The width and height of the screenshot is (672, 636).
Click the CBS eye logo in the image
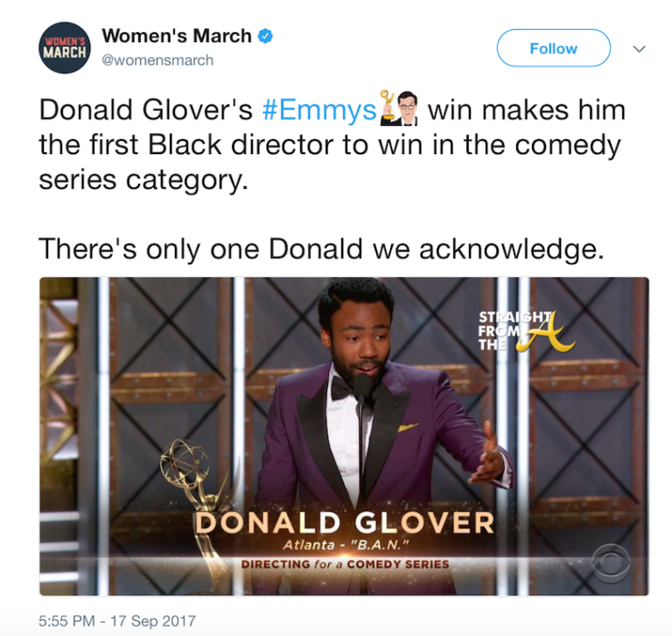pos(609,559)
